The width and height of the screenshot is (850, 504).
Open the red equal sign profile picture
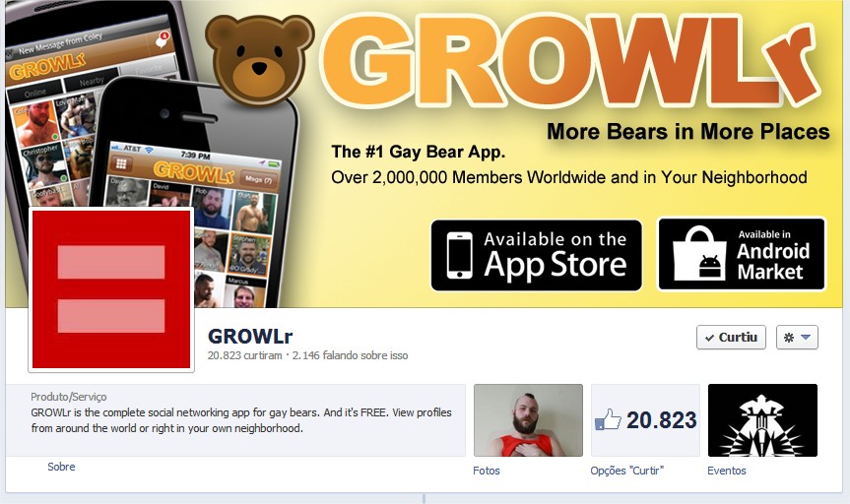[111, 289]
